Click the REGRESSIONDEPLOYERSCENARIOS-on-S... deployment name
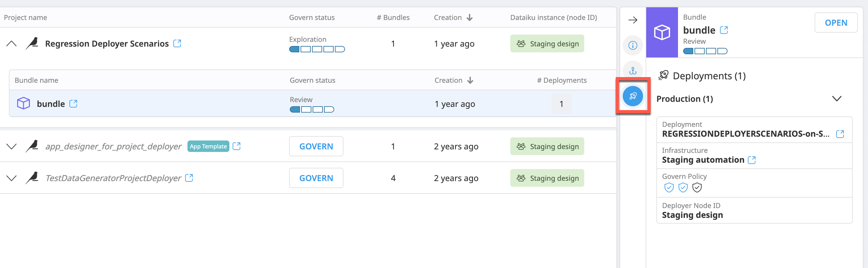The width and height of the screenshot is (868, 268). coord(745,134)
